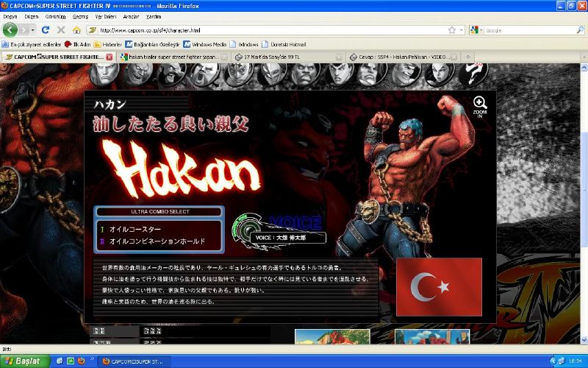Play Hakan's VOICE sample button
Image resolution: width=588 pixels, height=368 pixels.
point(249,229)
